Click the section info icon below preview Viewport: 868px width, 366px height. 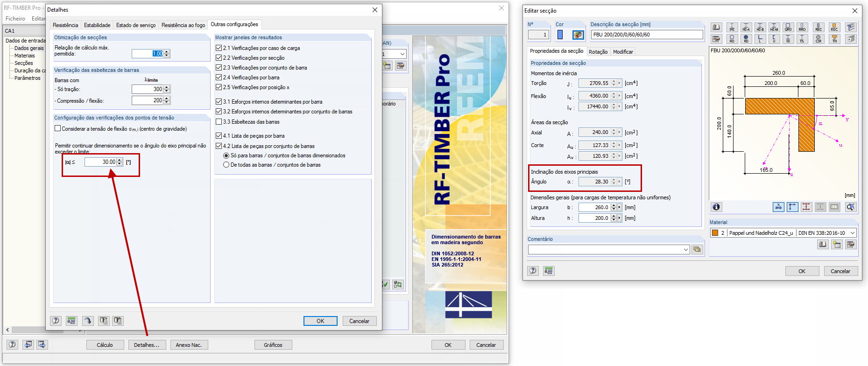716,207
